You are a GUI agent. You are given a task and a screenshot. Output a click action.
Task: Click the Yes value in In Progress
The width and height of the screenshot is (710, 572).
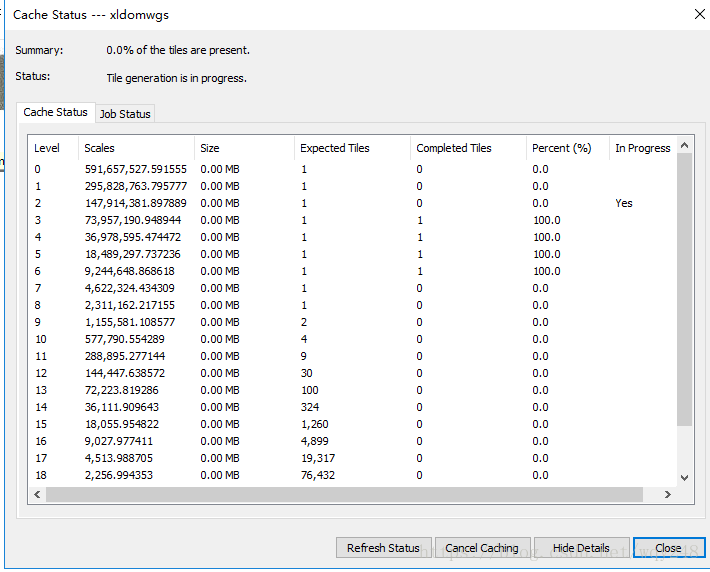(x=624, y=203)
